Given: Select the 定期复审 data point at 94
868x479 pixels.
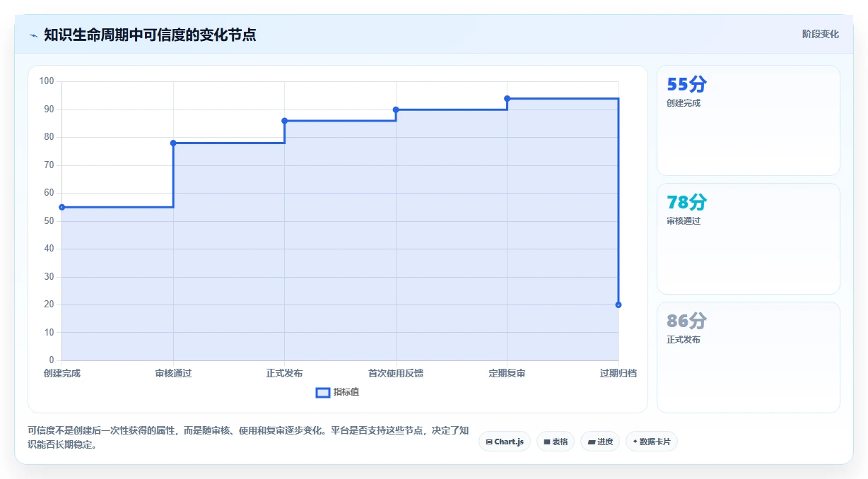Looking at the screenshot, I should tap(507, 98).
